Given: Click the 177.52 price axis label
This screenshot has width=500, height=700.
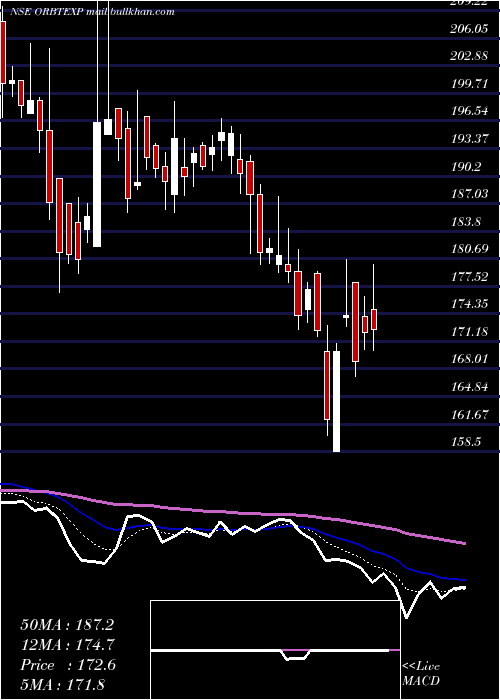Looking at the screenshot, I should (x=470, y=277).
